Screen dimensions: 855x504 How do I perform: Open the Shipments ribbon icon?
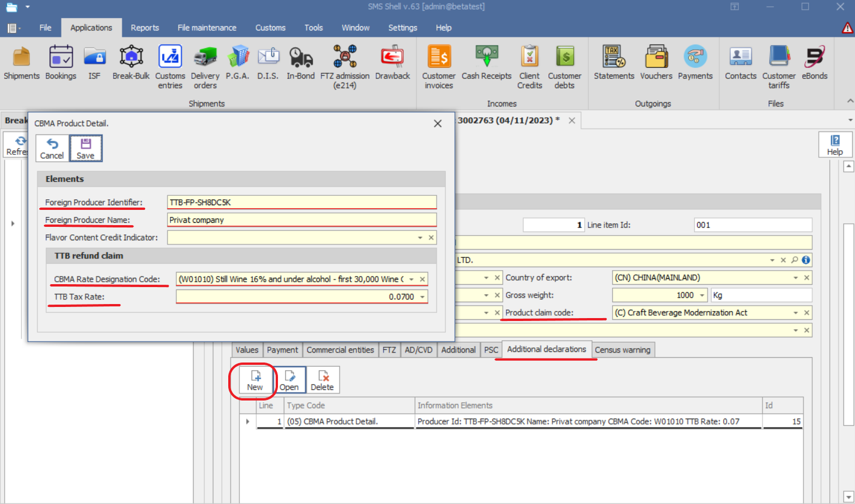(x=22, y=63)
